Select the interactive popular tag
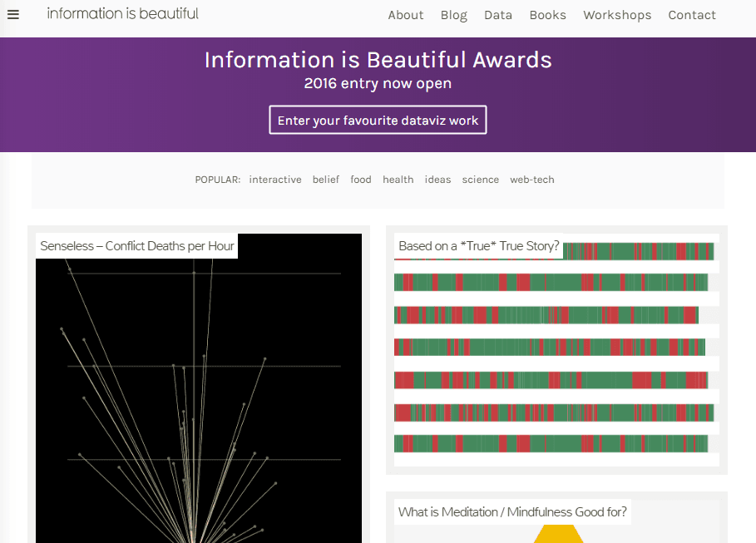Screen dimensions: 756x543 coord(275,179)
